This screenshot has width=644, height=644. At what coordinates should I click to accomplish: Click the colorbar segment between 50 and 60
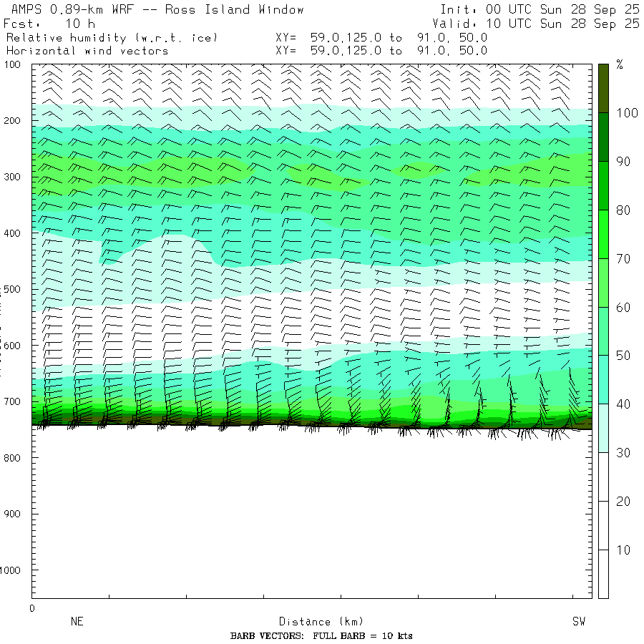[x=603, y=331]
